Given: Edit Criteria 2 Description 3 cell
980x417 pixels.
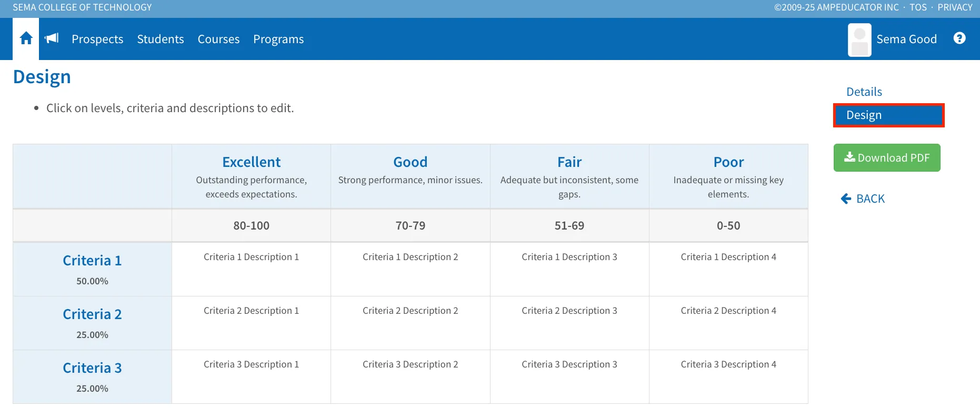Looking at the screenshot, I should coord(569,323).
